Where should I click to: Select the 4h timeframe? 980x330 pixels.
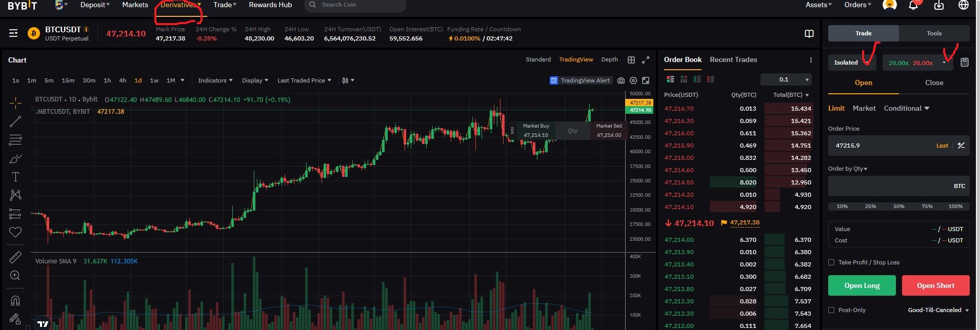coord(123,80)
